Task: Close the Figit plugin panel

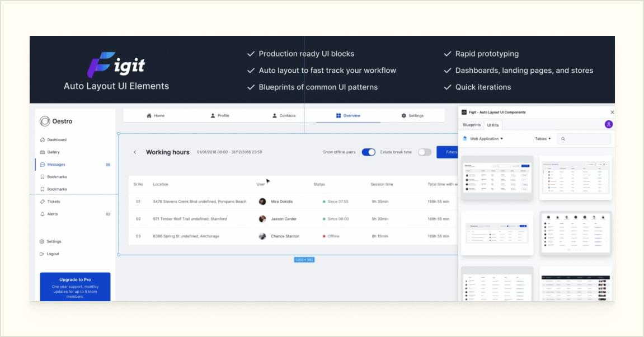Action: coord(612,113)
